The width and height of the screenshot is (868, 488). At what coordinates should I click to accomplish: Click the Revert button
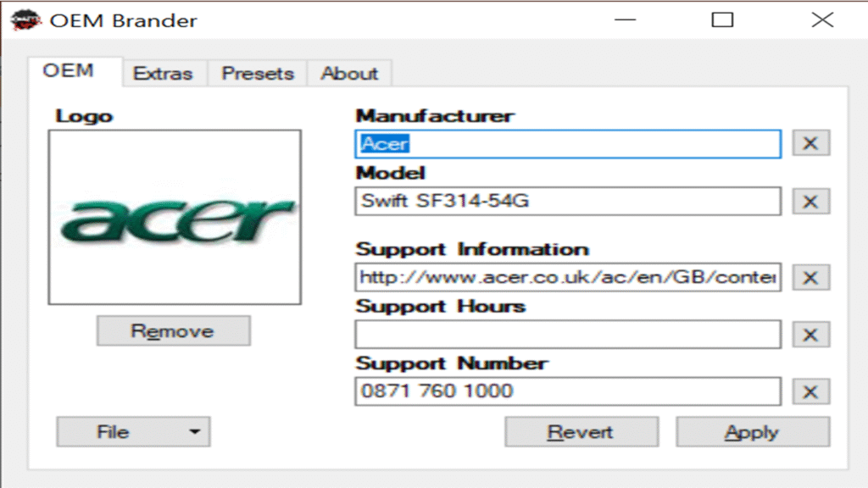click(x=581, y=432)
